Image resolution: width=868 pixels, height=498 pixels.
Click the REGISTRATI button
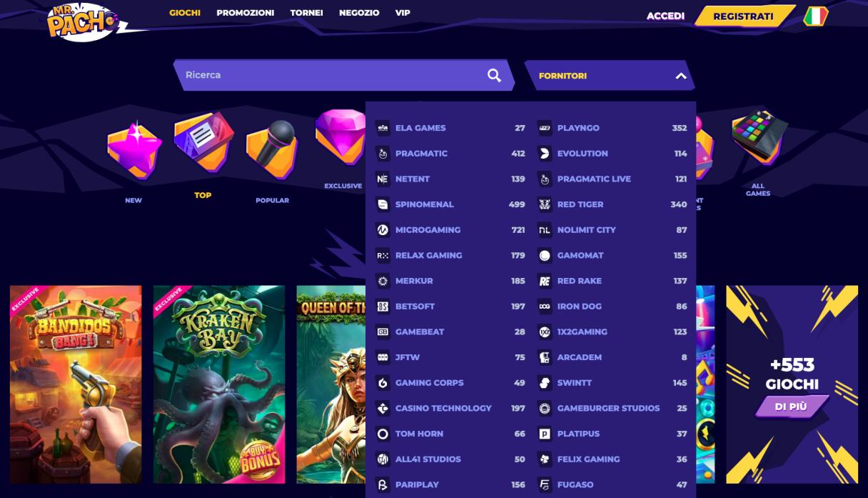coord(743,16)
